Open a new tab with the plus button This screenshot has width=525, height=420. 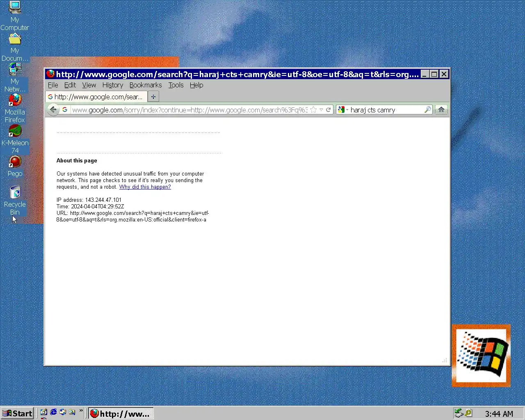coord(153,97)
